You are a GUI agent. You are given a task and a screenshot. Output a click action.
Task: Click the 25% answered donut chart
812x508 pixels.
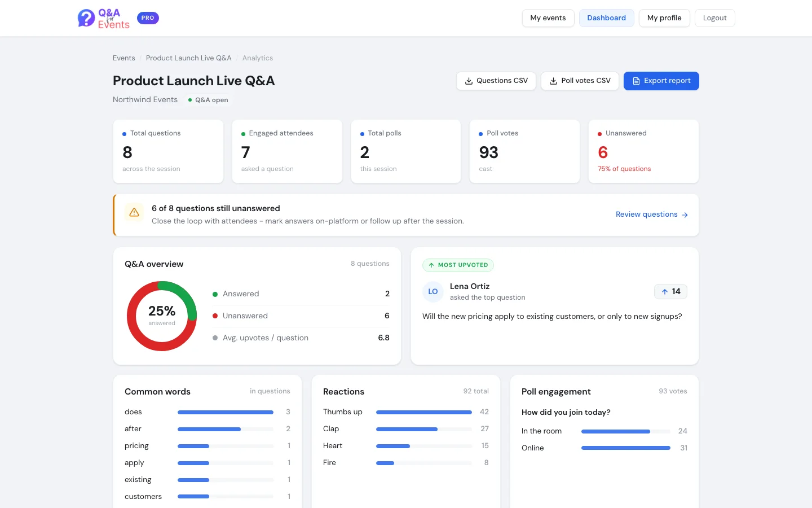tap(162, 316)
